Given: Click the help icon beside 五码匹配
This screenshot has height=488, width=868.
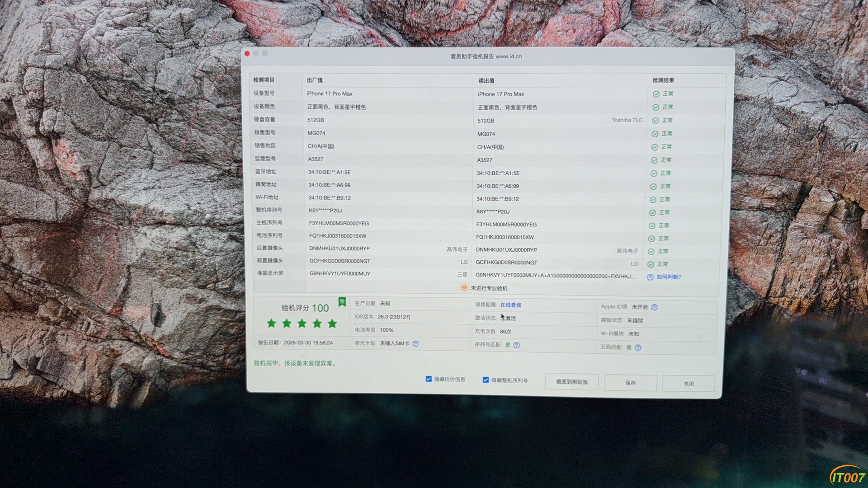Looking at the screenshot, I should (637, 347).
